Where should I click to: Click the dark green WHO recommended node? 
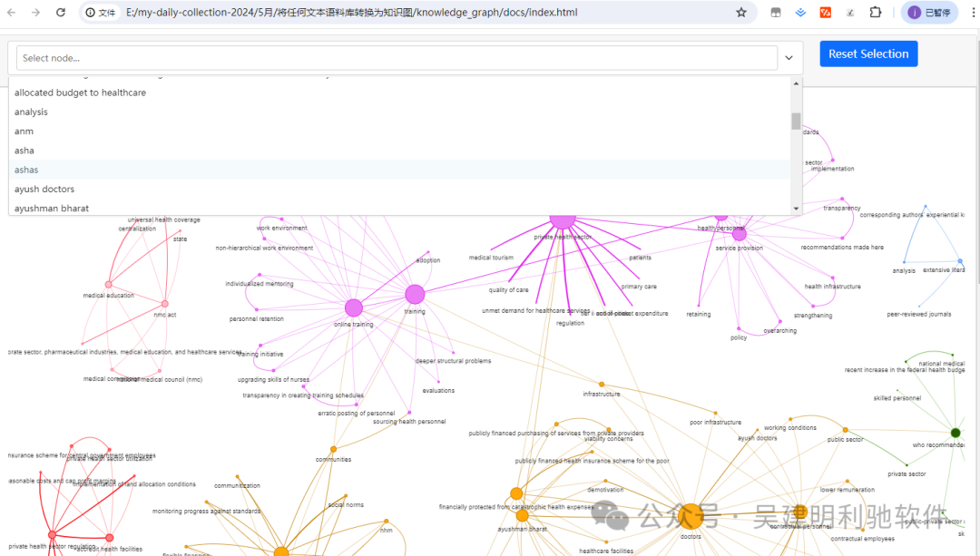pos(955,433)
